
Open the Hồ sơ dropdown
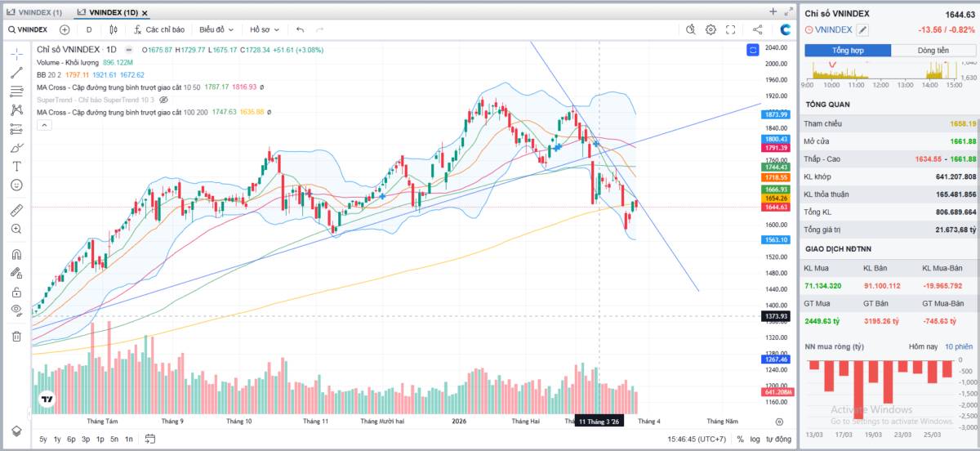click(x=265, y=29)
